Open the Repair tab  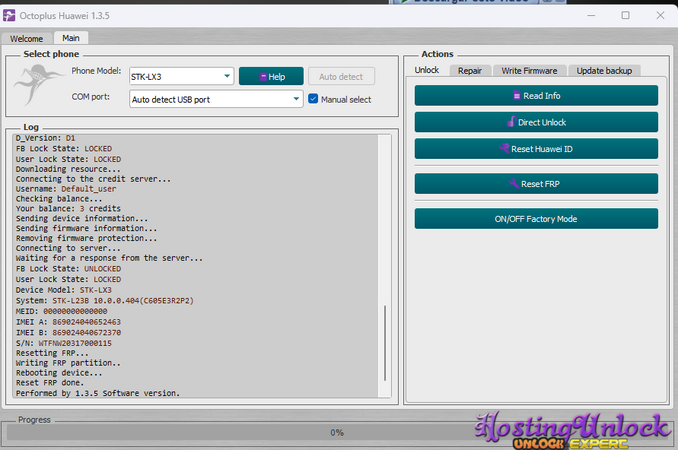tap(469, 71)
